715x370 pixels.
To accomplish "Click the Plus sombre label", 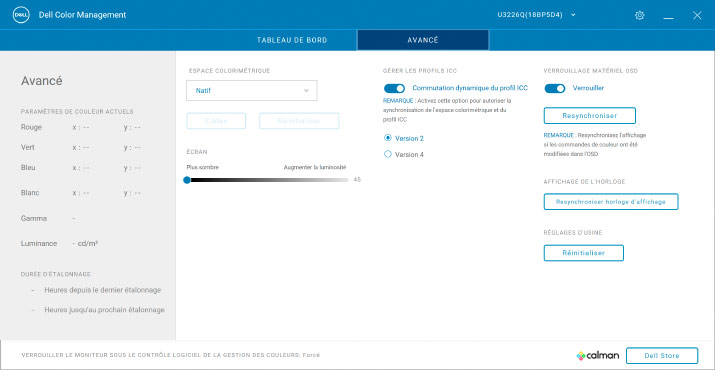I will pos(202,167).
